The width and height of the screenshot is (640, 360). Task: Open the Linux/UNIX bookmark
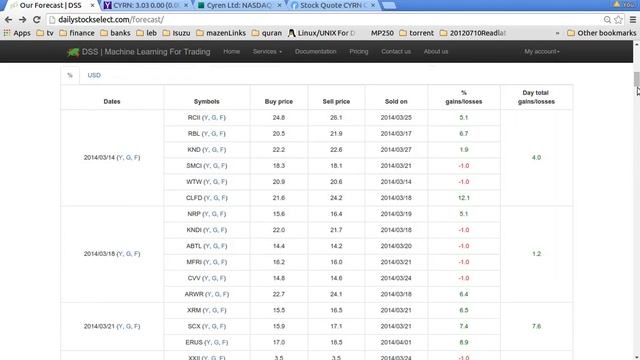tap(322, 33)
